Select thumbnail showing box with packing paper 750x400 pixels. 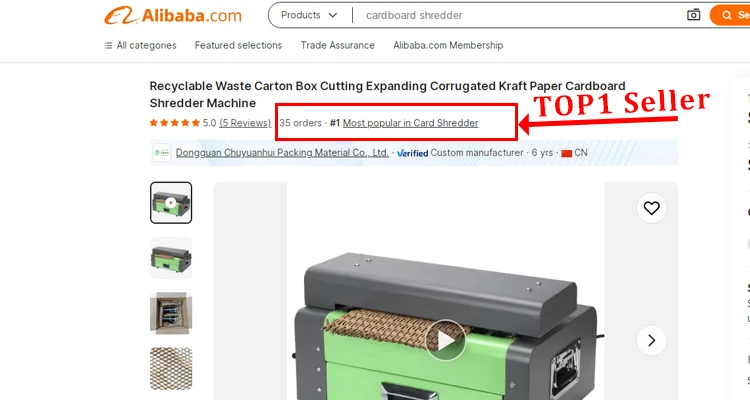point(171,313)
